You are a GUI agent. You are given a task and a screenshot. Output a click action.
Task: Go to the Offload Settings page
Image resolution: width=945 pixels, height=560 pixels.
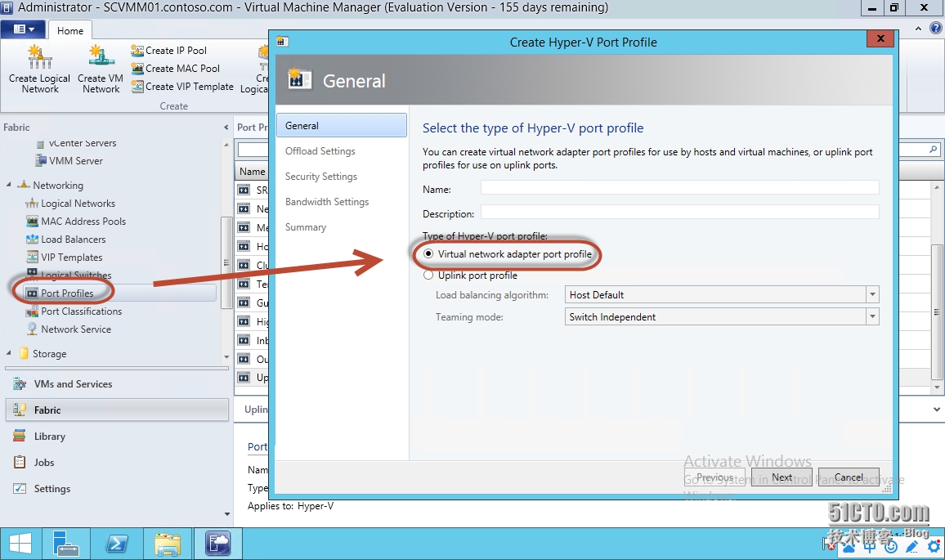(x=320, y=151)
